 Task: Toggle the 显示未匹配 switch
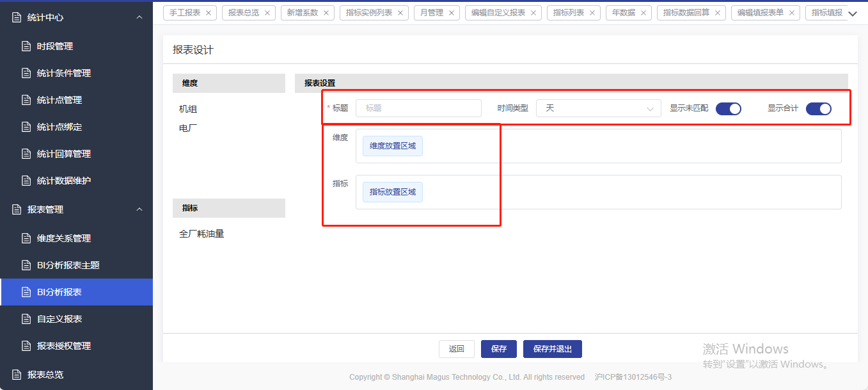click(728, 108)
